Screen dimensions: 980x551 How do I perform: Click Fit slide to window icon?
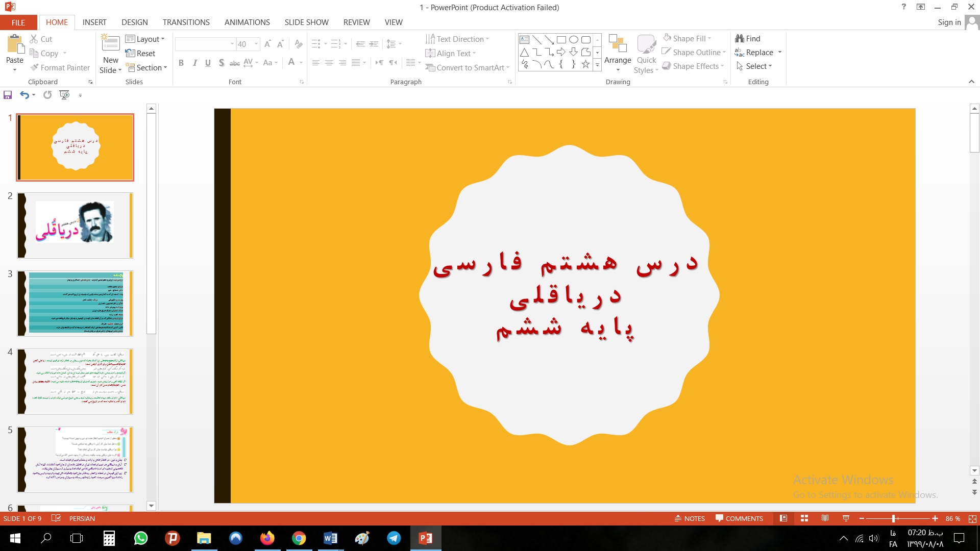972,518
